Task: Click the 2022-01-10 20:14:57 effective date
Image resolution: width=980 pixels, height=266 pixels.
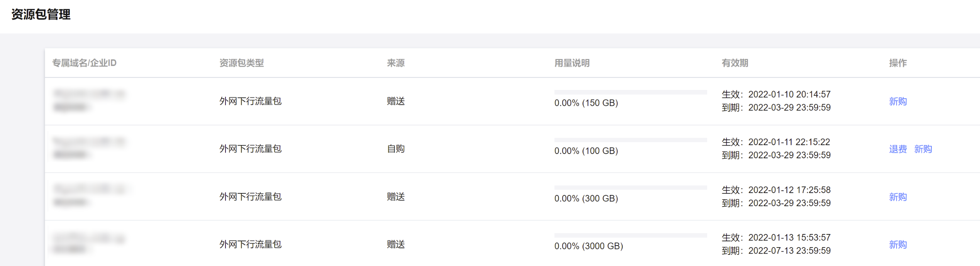Action: (x=789, y=95)
